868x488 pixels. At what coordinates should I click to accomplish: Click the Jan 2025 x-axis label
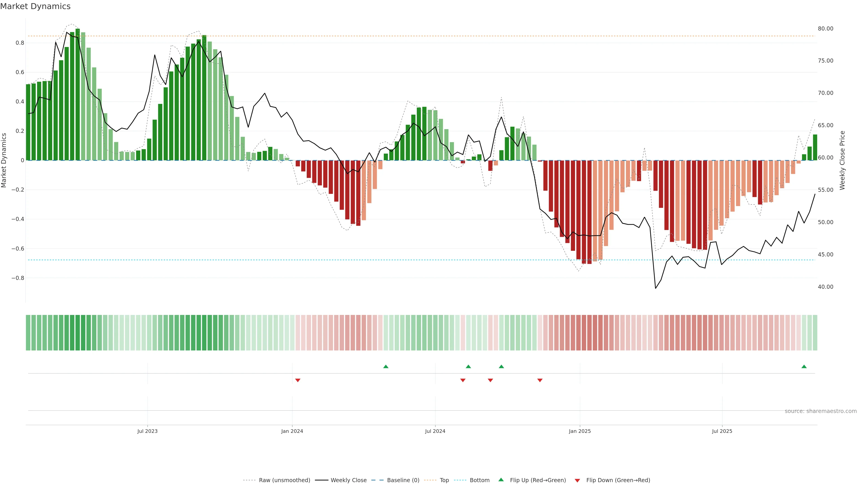pos(580,431)
